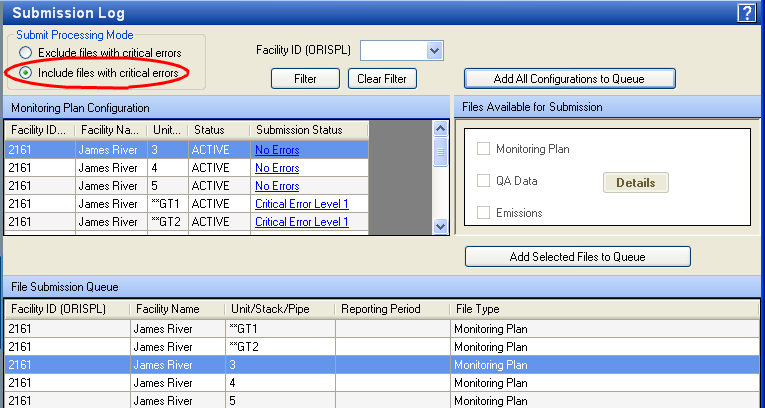This screenshot has width=765, height=408.
Task: Select **GT1 row in configuration grid
Action: tap(187, 204)
